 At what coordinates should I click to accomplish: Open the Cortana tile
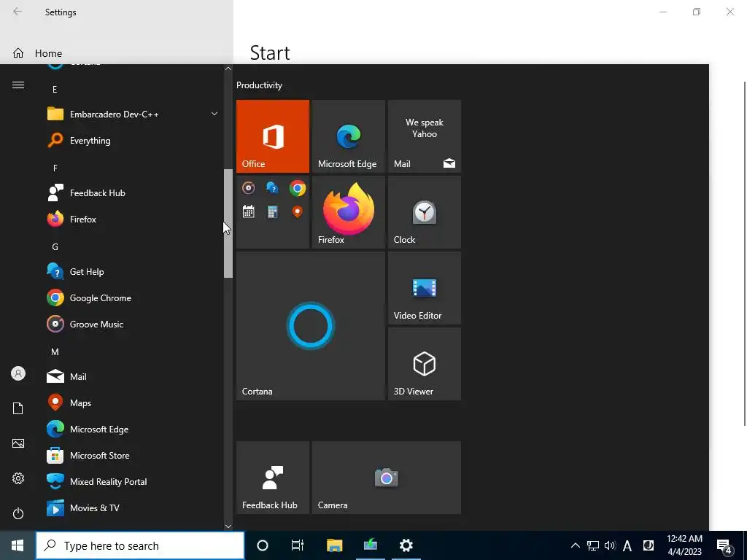click(311, 326)
